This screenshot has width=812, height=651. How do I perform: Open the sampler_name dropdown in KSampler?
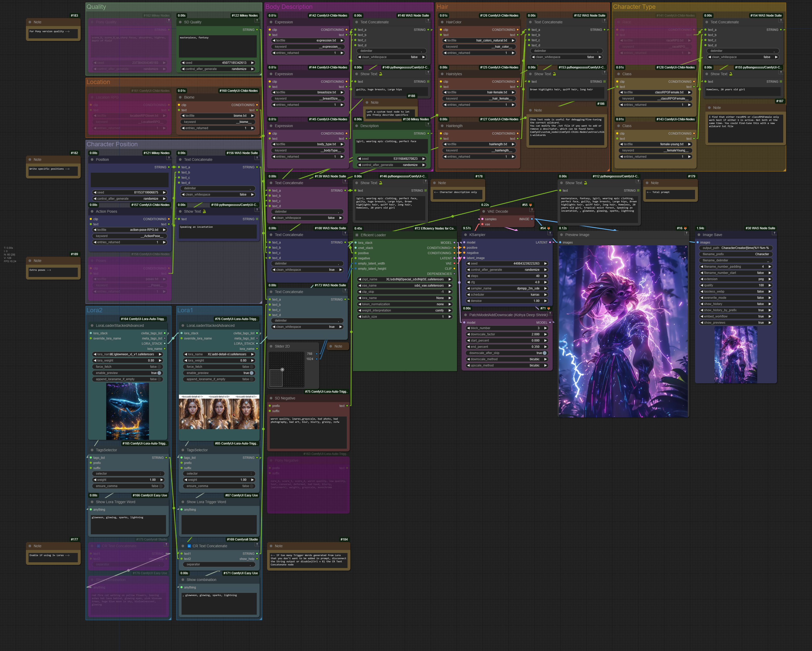507,288
